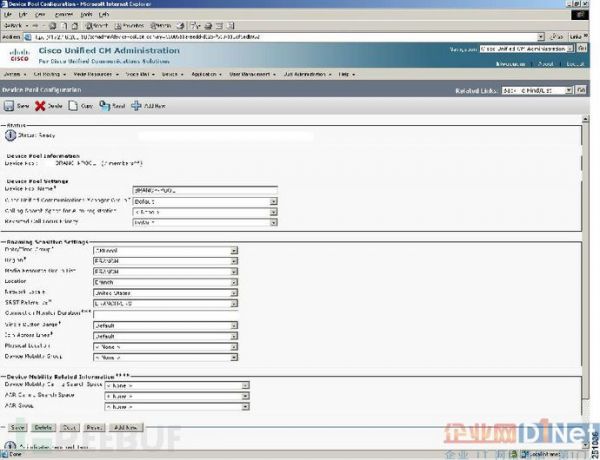600x460 pixels.
Task: Open the Network Locale dropdown
Action: [165, 293]
